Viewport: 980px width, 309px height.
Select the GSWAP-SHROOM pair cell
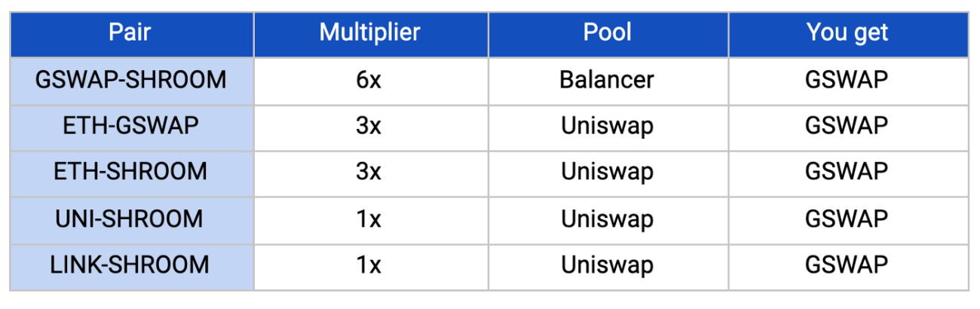click(x=131, y=80)
